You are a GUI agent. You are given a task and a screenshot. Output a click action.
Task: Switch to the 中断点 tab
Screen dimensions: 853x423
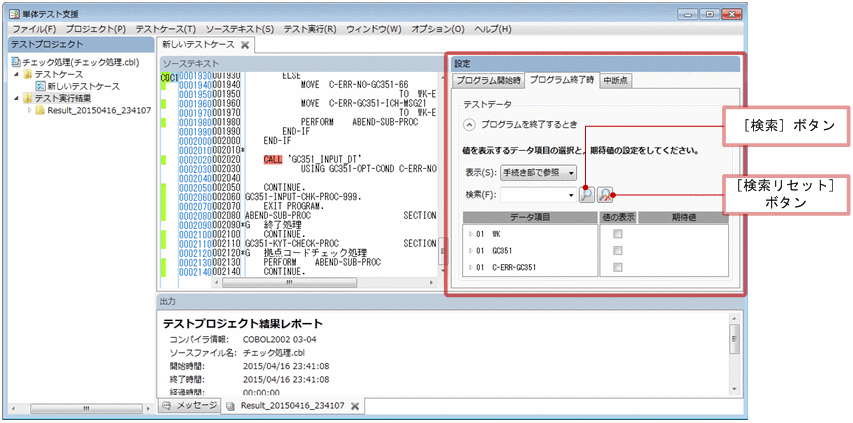point(615,81)
